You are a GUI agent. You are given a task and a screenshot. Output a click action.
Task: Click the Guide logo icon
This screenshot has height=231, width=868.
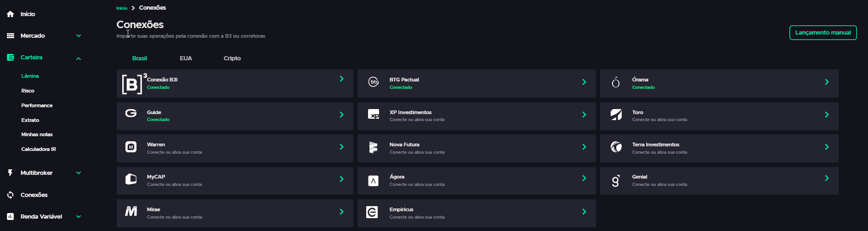131,113
